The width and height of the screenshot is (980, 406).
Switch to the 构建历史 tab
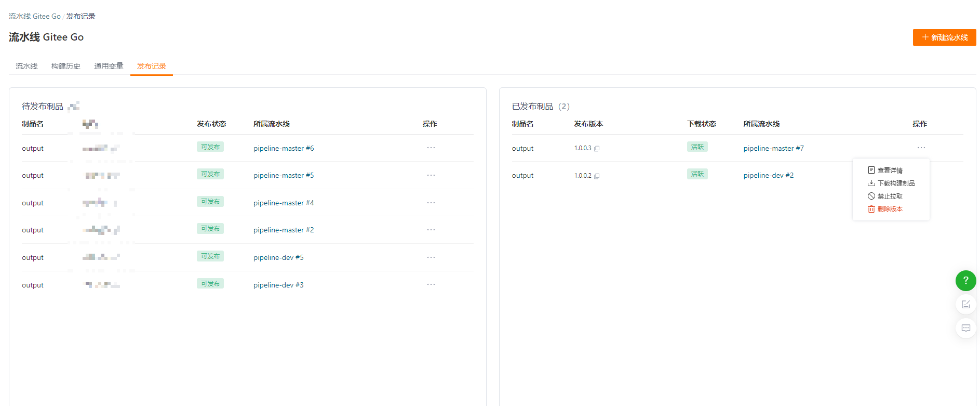[66, 66]
